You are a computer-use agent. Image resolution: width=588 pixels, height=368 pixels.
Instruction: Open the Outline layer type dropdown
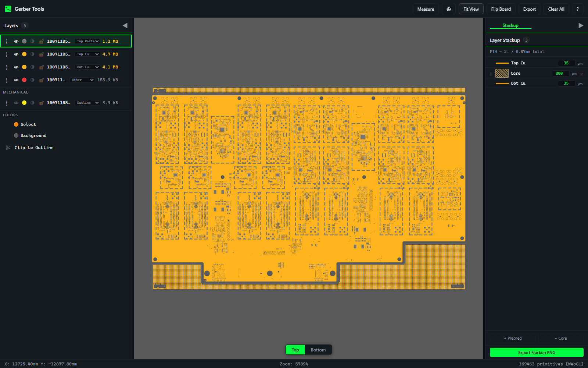87,103
